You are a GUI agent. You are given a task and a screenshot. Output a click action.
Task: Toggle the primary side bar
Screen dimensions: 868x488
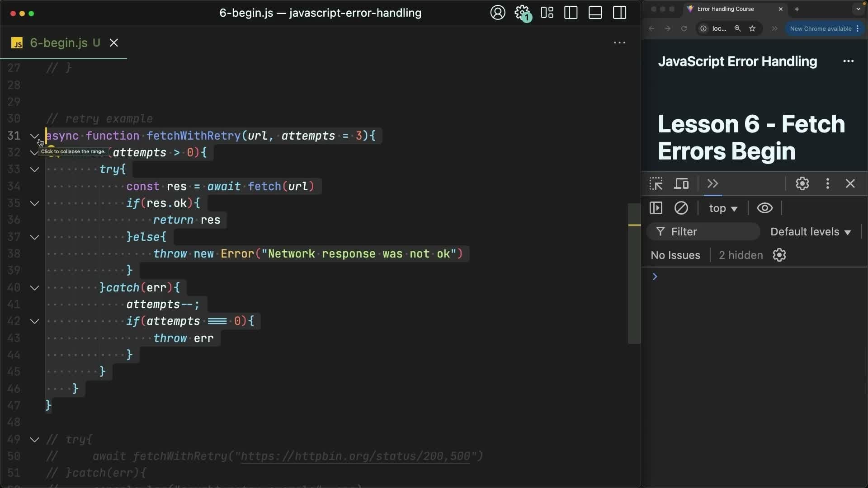tap(571, 13)
